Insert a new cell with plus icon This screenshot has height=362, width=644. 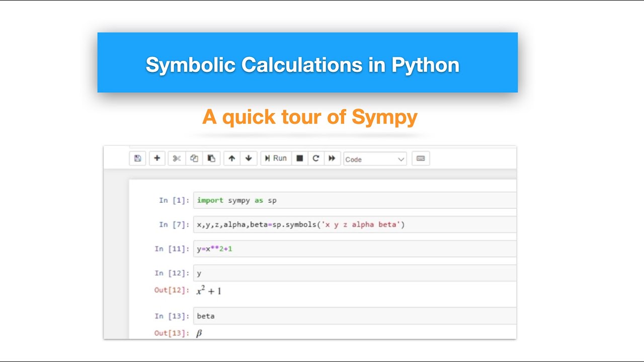pyautogui.click(x=157, y=158)
